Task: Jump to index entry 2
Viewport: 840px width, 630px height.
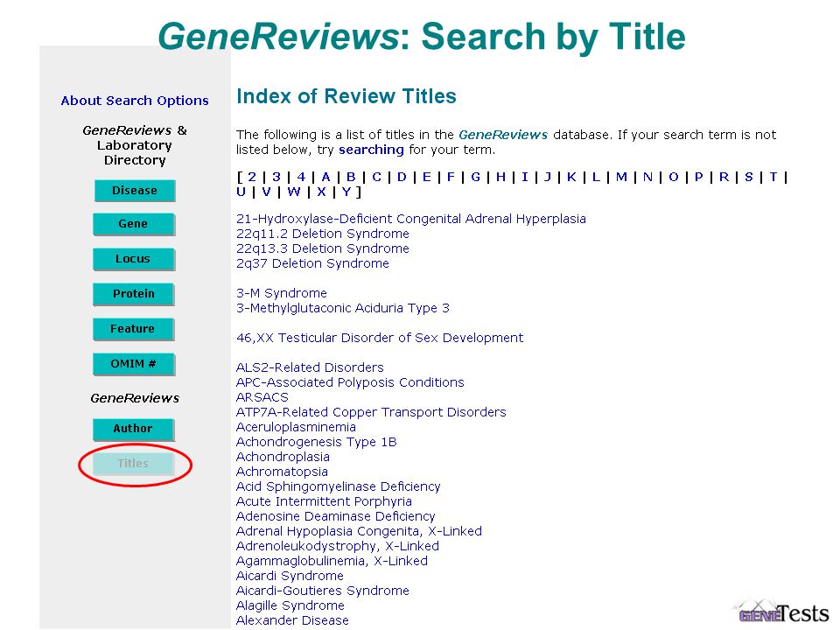Action: [x=252, y=177]
